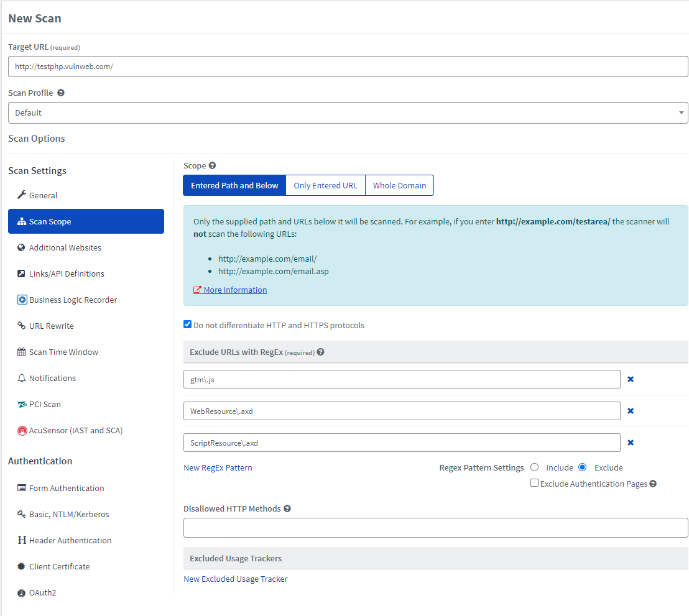Add a New Excluded Usage Tracker
This screenshot has width=689, height=616.
pyautogui.click(x=236, y=579)
